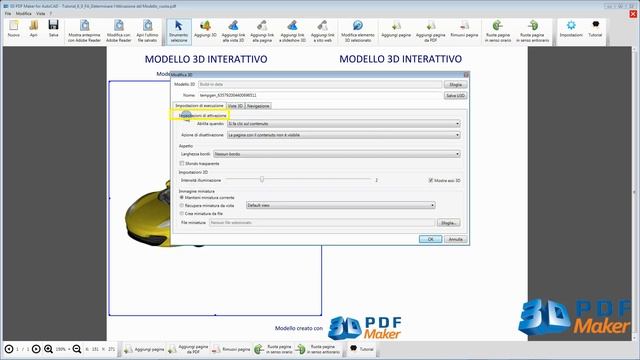Open the File menu

(x=8, y=13)
